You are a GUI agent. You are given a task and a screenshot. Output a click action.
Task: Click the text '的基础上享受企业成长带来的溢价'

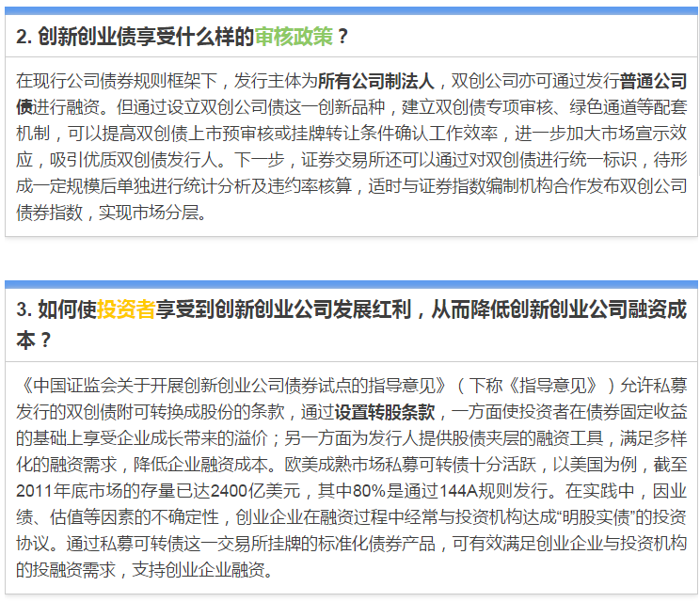click(x=141, y=438)
